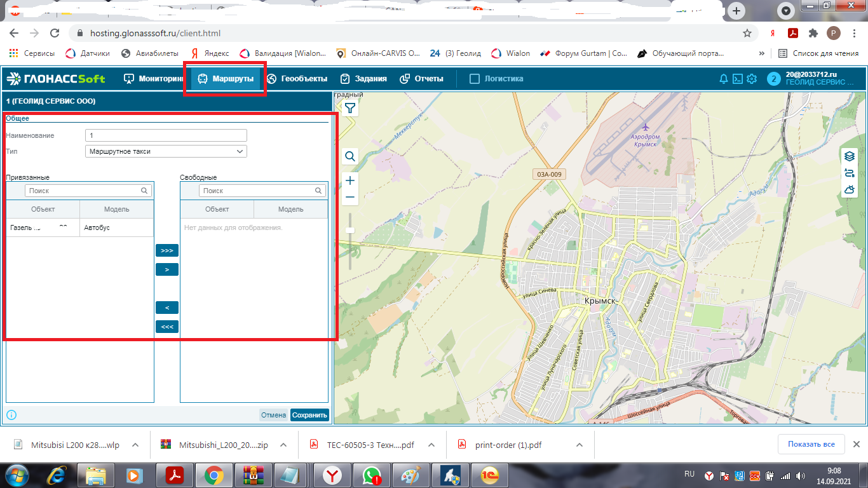Open the command terminal icon
The height and width of the screenshot is (488, 868).
pyautogui.click(x=737, y=79)
